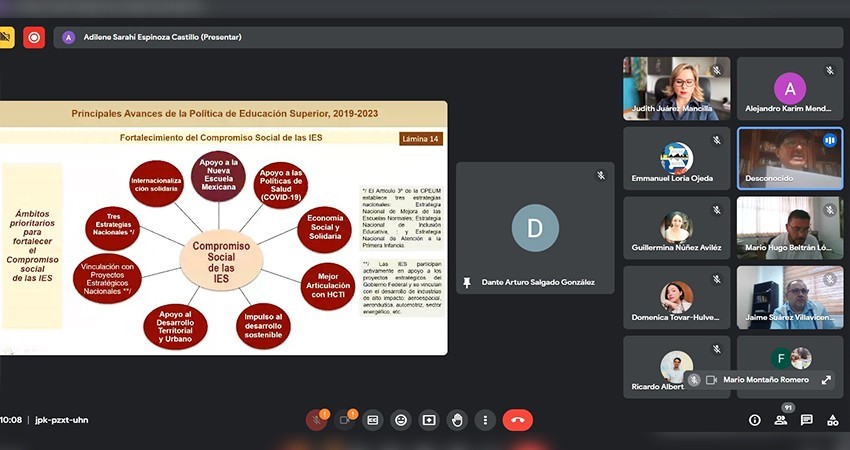Open the emoji reactions picker

click(x=401, y=420)
